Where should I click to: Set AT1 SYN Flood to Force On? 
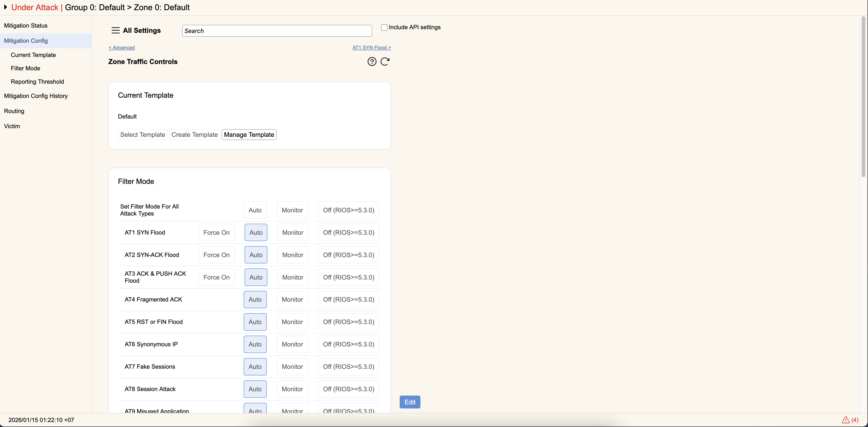(x=216, y=232)
